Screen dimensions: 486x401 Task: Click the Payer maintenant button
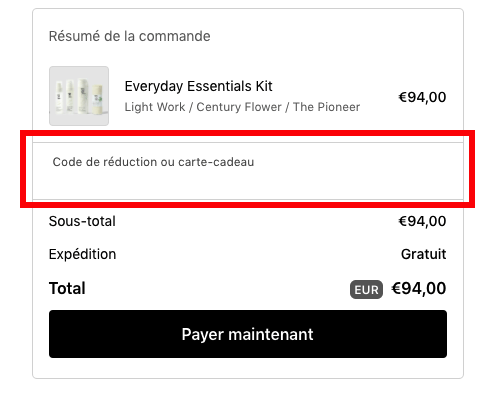tap(248, 334)
